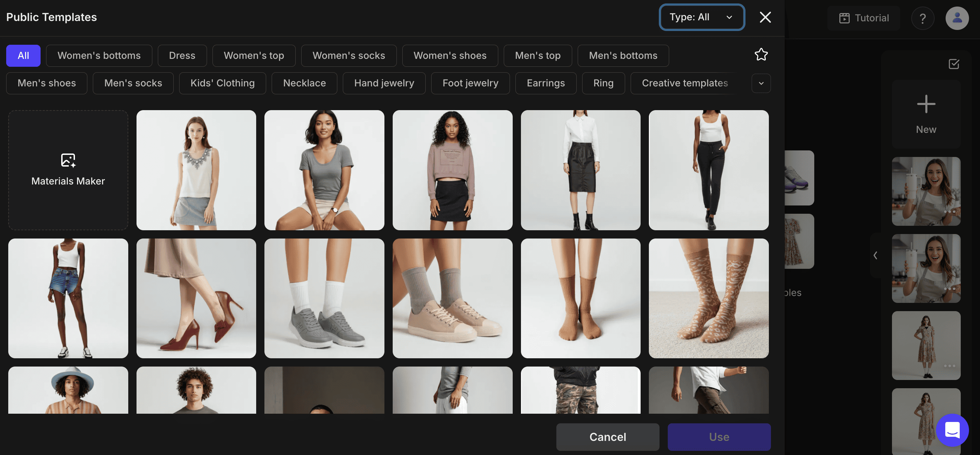
Task: Toggle the Earrings category filter
Action: tap(545, 83)
